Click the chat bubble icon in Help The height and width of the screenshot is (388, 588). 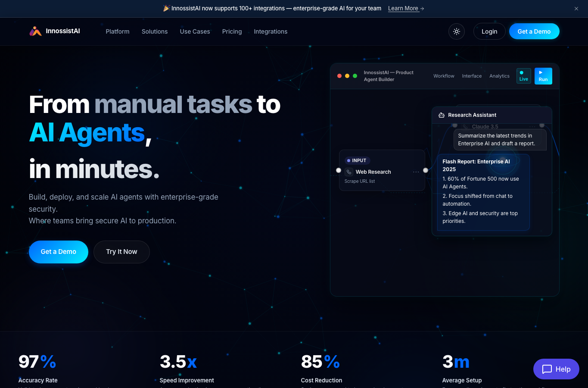547,369
